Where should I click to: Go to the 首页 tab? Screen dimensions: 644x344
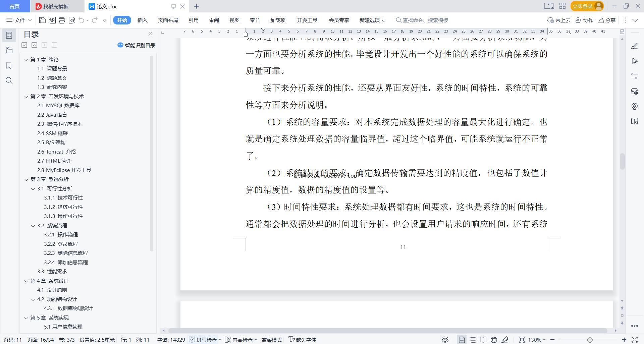(14, 6)
